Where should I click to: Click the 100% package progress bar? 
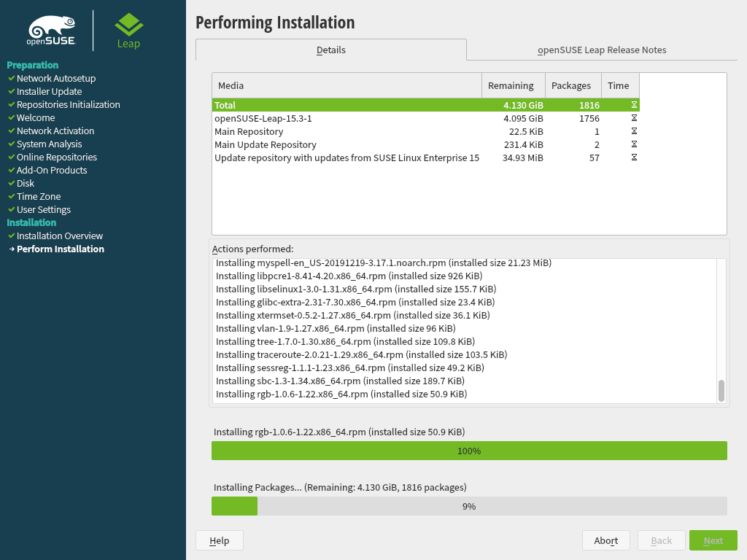click(469, 451)
